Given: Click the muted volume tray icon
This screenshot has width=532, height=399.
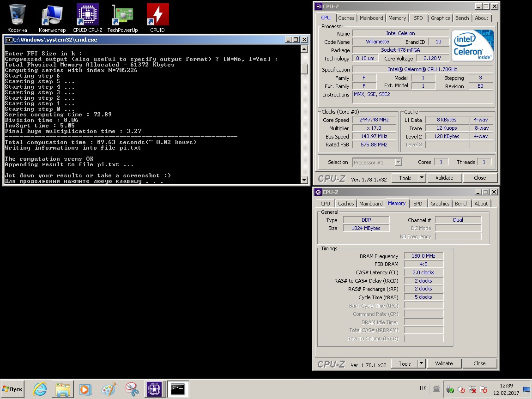Looking at the screenshot, I should tap(461, 389).
